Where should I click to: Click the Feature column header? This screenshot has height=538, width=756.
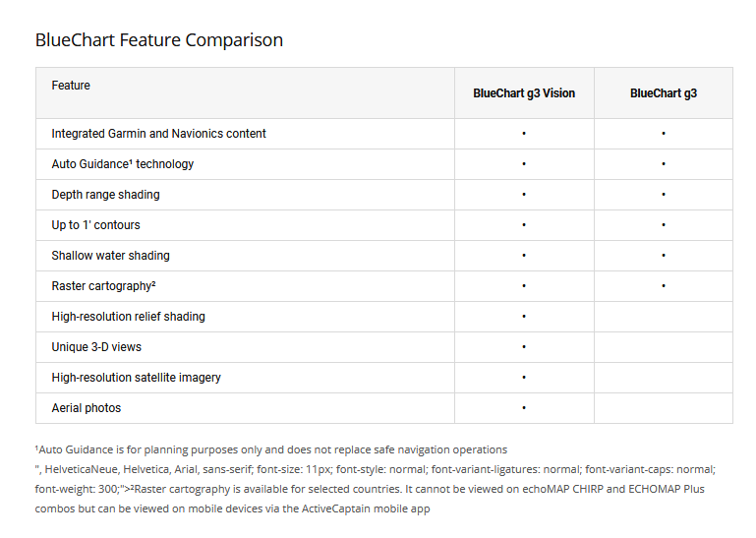click(71, 86)
